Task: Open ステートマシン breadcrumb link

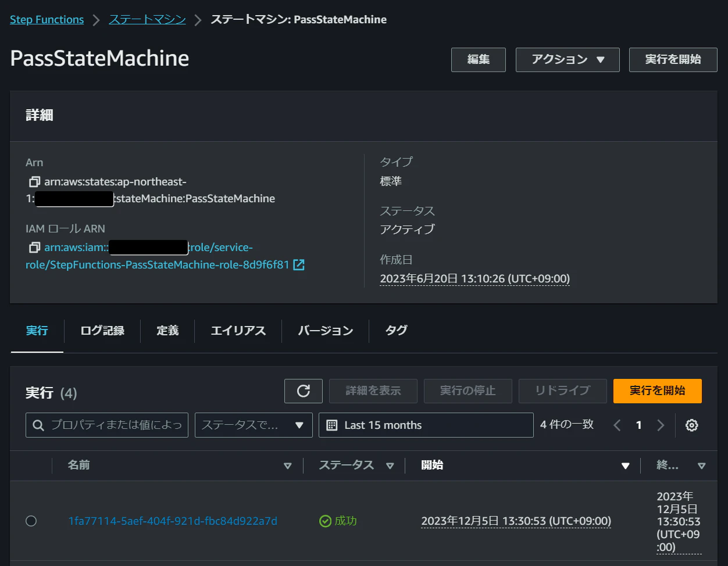Action: [x=148, y=20]
